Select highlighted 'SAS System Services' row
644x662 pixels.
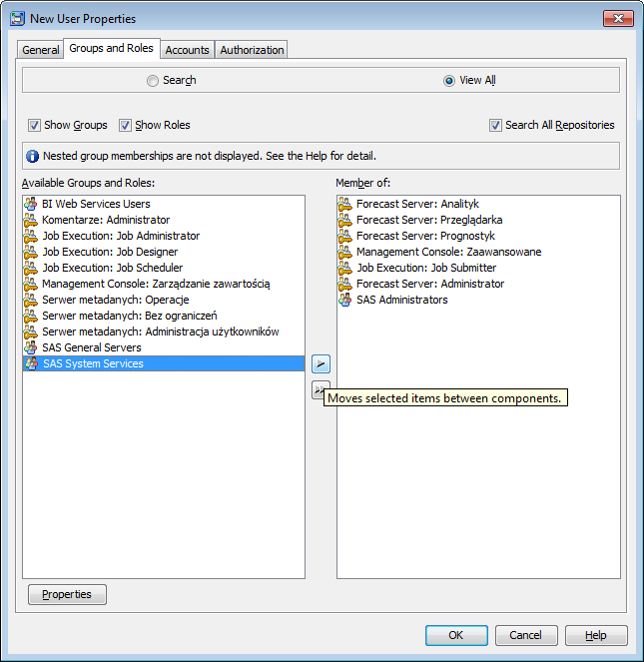point(164,363)
